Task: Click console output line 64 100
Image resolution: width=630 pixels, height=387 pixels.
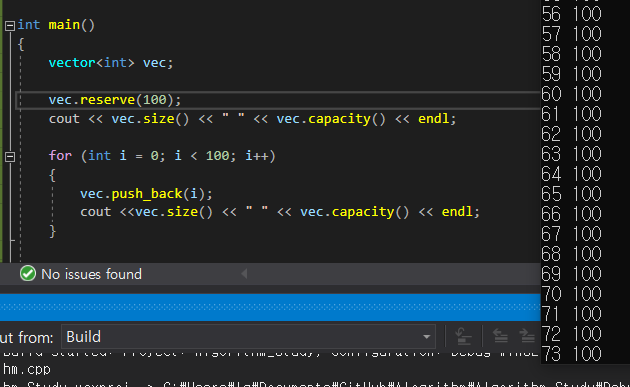Action: tap(571, 174)
